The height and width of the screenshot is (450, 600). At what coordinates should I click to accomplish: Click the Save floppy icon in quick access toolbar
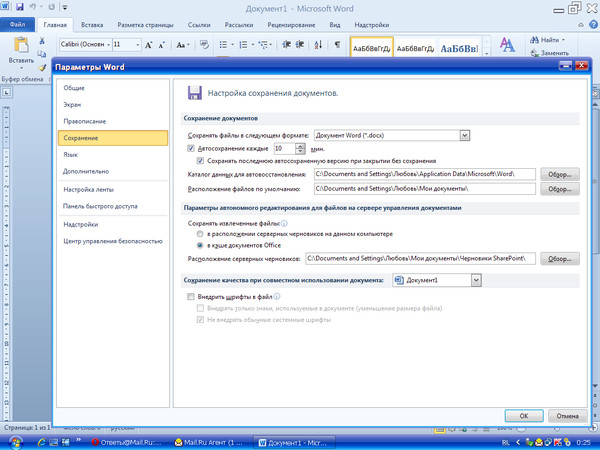pyautogui.click(x=20, y=7)
